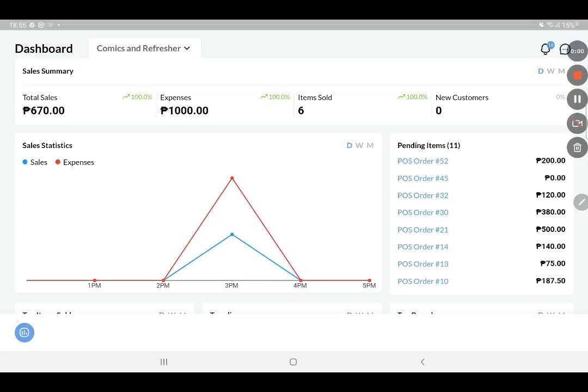Switch Sales Summary to monthly view
This screenshot has height=392, width=588.
[x=561, y=71]
